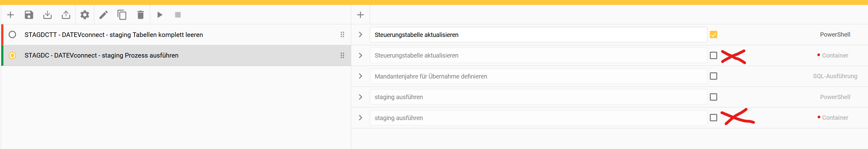The image size is (868, 149).
Task: Select the STAGDCTT job radio button
Action: coord(12,35)
